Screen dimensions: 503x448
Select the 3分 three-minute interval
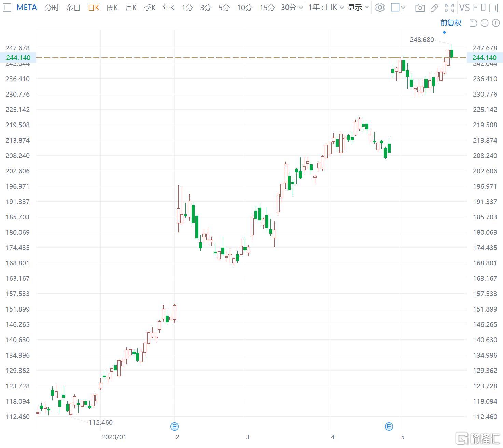206,8
